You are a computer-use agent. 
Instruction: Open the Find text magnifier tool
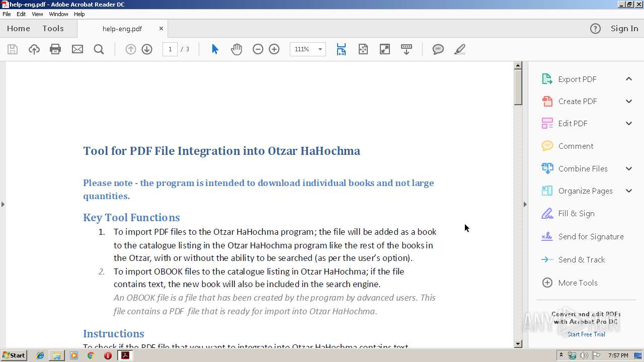click(99, 49)
